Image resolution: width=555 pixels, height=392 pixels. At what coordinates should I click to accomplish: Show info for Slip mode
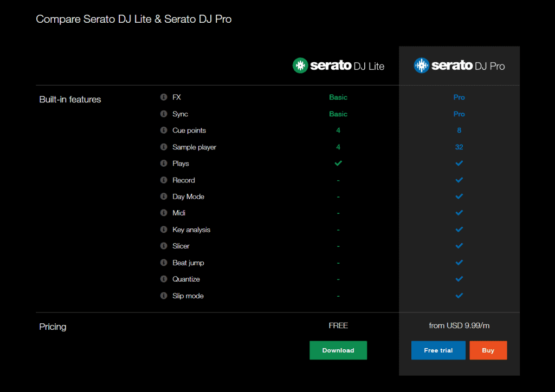164,296
